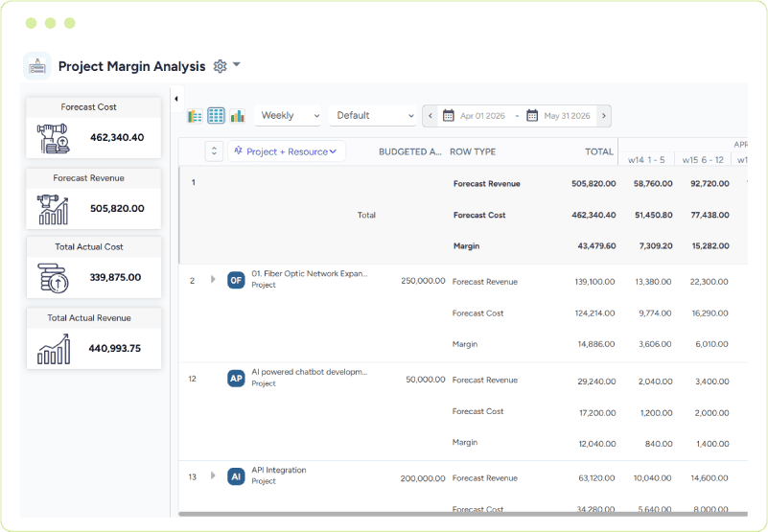Expand the API Integration project row
Viewport: 768px width, 532px height.
coord(213,475)
